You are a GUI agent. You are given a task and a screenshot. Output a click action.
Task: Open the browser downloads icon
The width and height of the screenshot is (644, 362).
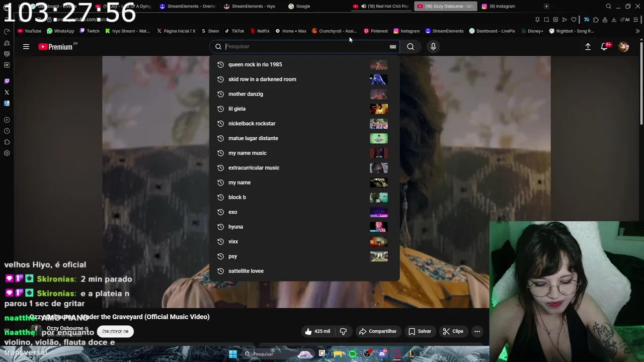click(x=614, y=20)
